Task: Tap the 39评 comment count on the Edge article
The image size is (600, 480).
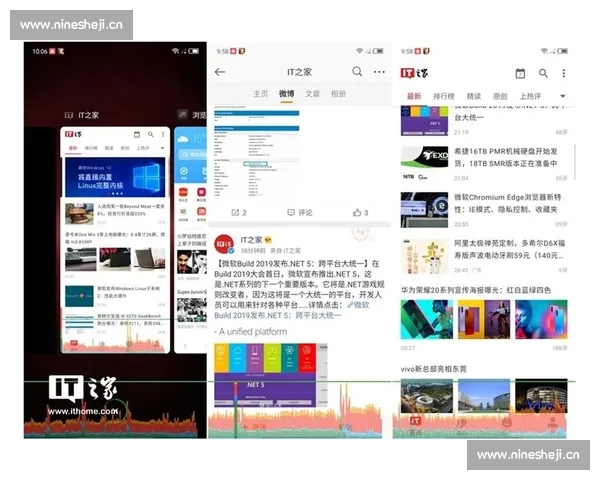Action: tap(562, 224)
